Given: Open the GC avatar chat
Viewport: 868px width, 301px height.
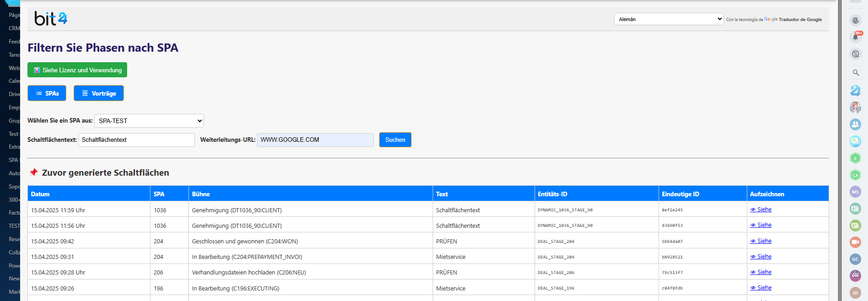Looking at the screenshot, I should pyautogui.click(x=855, y=259).
